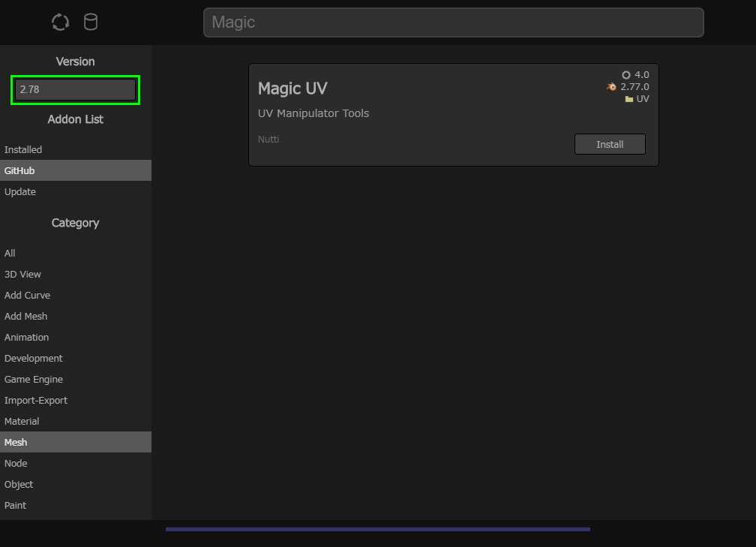
Task: Click the folder icon beside UV
Action: tap(629, 99)
